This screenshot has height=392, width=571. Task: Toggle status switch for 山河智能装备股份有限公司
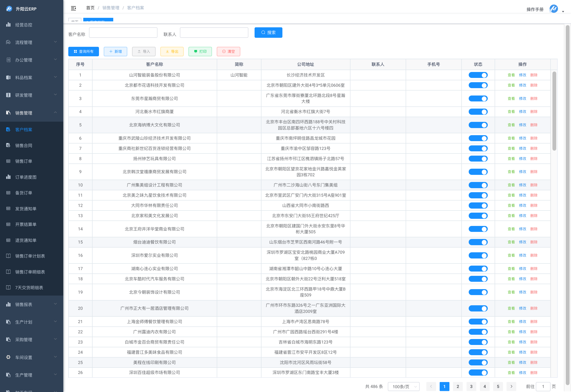coord(478,75)
